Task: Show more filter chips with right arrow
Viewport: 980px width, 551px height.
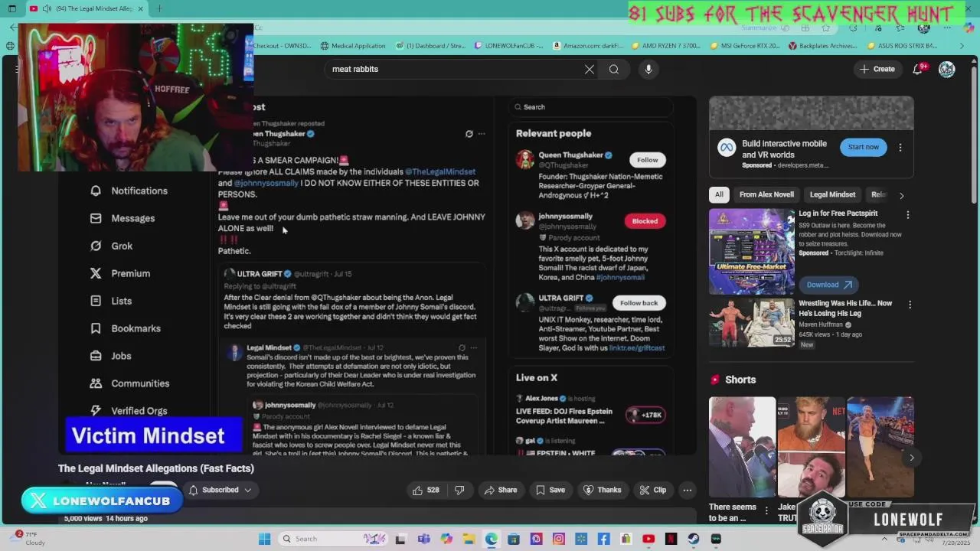Action: 901,195
